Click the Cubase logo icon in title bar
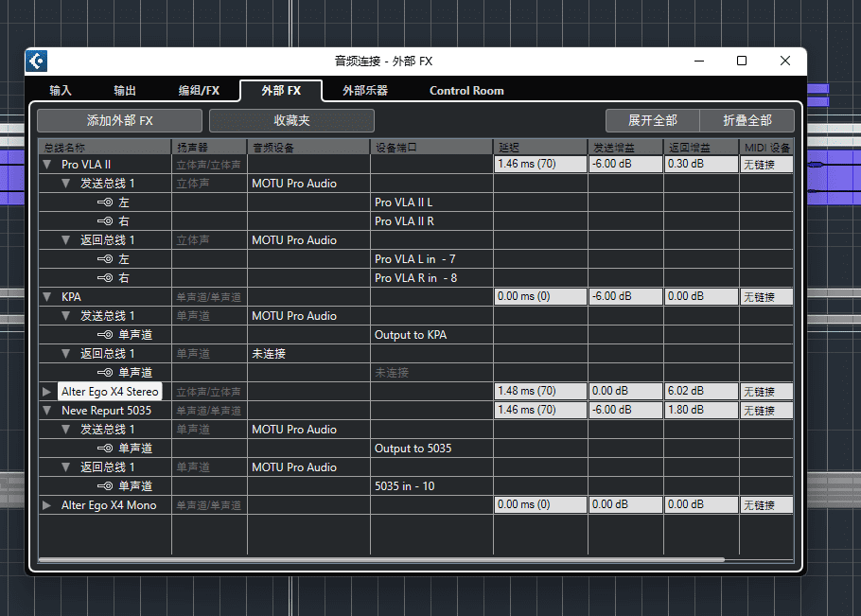 click(x=37, y=62)
